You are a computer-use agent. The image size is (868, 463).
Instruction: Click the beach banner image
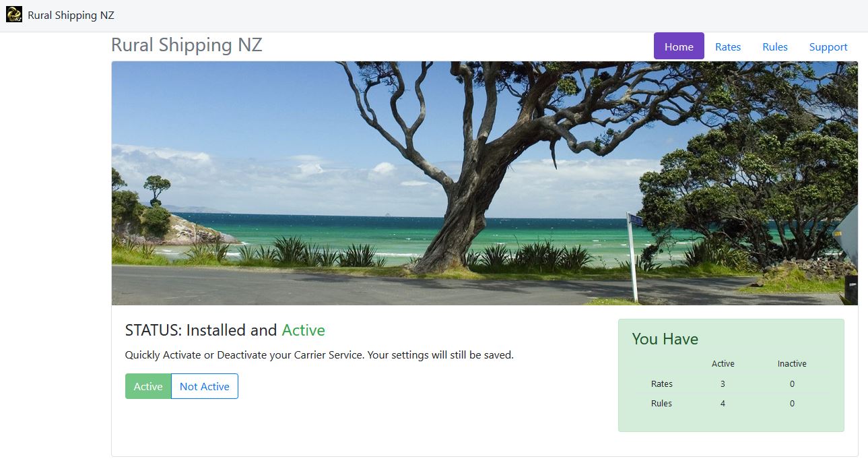484,183
